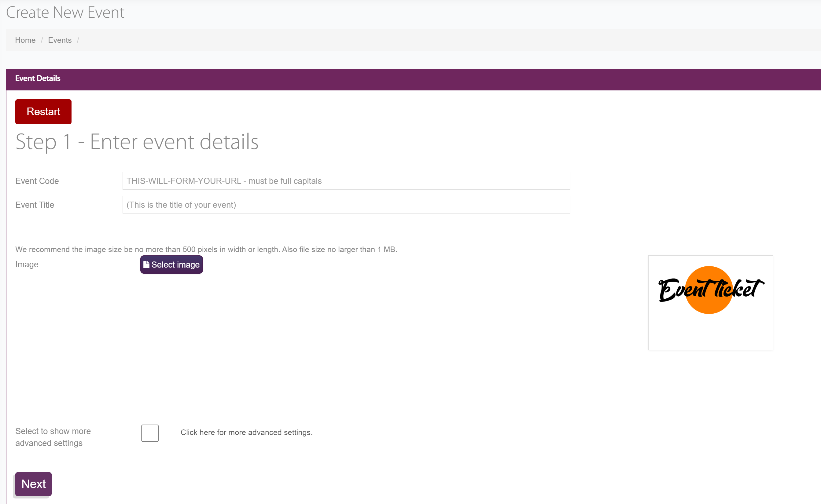
Task: Open the Events breadcrumb link
Action: coord(60,40)
